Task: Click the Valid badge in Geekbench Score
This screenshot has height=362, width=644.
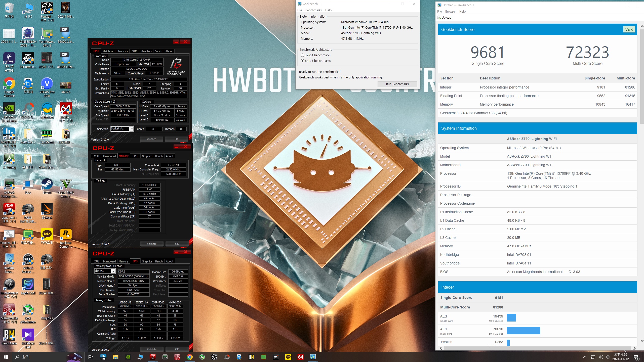Action: (x=629, y=29)
